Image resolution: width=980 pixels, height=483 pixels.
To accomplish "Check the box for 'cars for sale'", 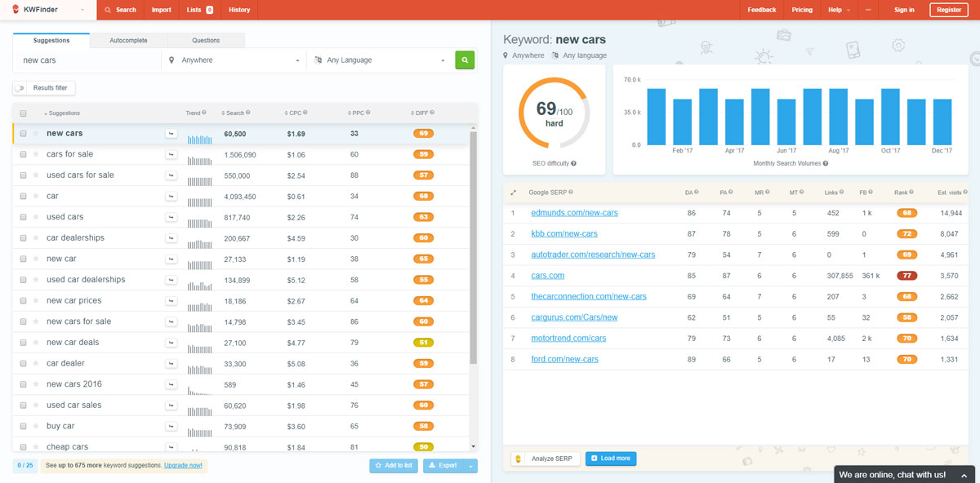I will click(23, 154).
